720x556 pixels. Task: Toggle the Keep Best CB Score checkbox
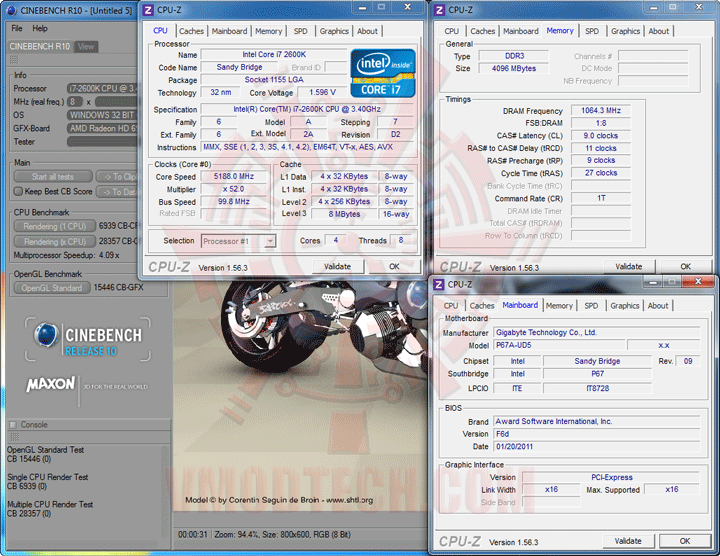click(18, 191)
